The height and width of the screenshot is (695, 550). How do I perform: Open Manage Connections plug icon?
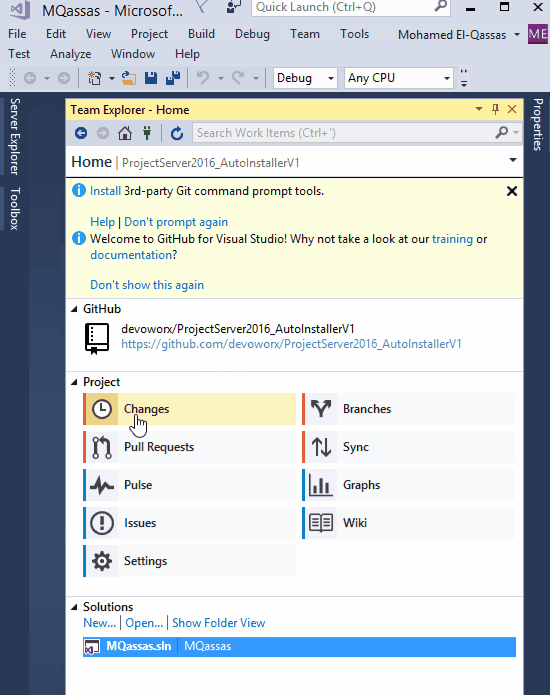click(x=147, y=133)
